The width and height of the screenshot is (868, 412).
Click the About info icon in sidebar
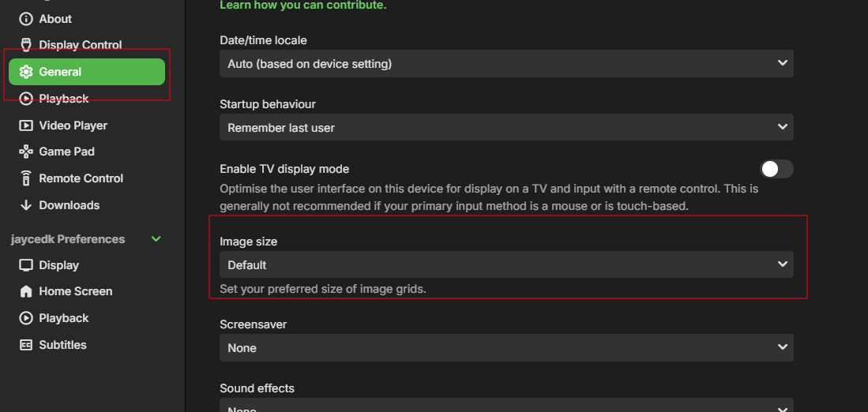coord(25,19)
